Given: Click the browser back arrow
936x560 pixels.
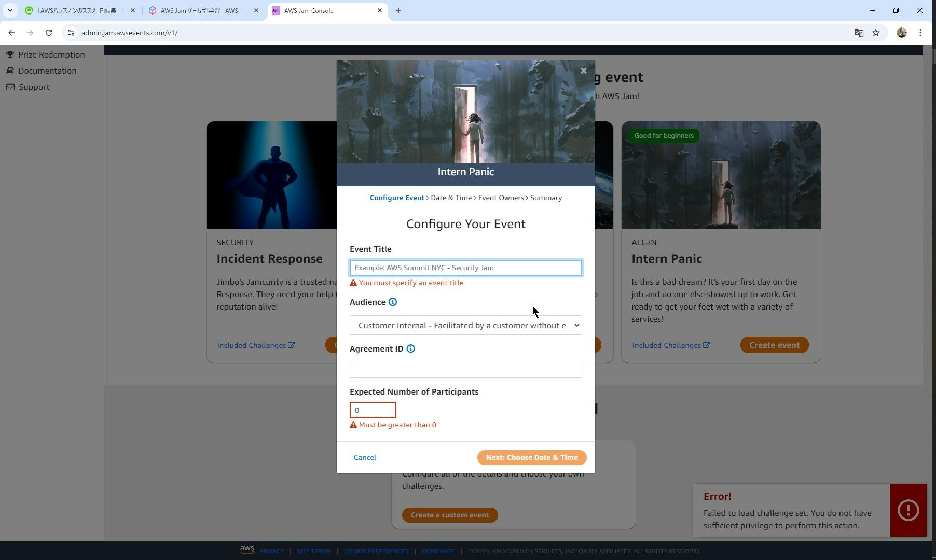Looking at the screenshot, I should (11, 33).
